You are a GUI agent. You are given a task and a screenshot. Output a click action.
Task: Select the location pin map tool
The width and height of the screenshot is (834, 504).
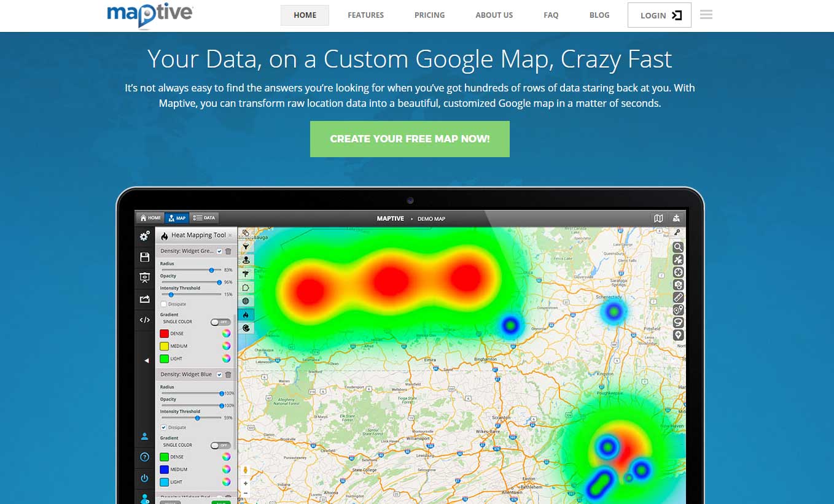click(x=246, y=260)
